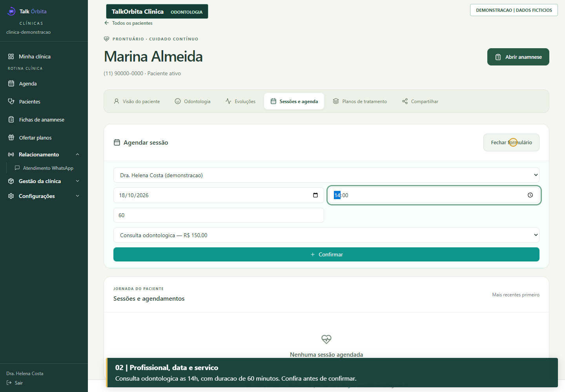
Task: Click the Pacientes stethoscope icon
Action: 11,102
